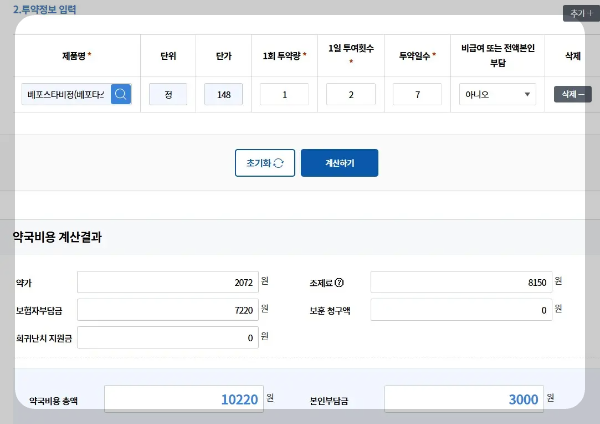Screen dimensions: 600x424
Task: Click the 희귀난치 지원금 result field
Action: 168,338
